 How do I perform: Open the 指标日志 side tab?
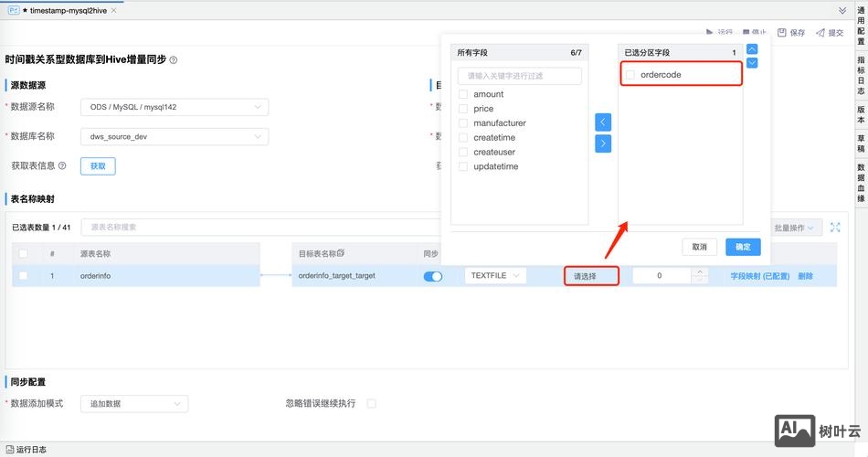coord(862,75)
